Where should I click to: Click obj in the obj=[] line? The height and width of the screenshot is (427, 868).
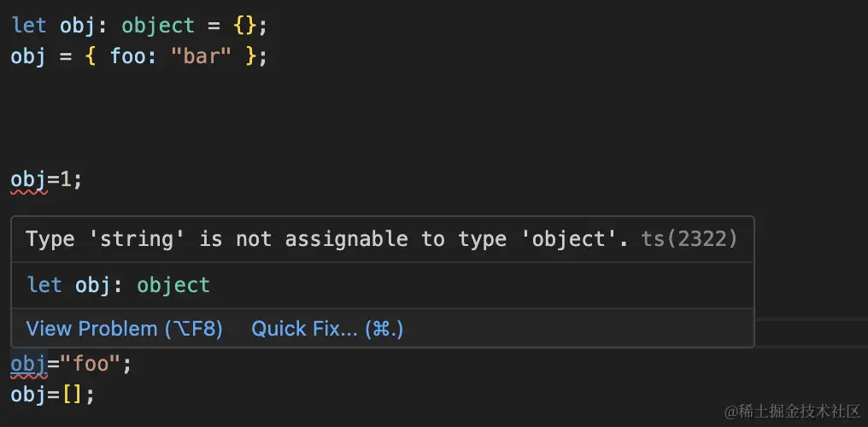click(x=28, y=395)
